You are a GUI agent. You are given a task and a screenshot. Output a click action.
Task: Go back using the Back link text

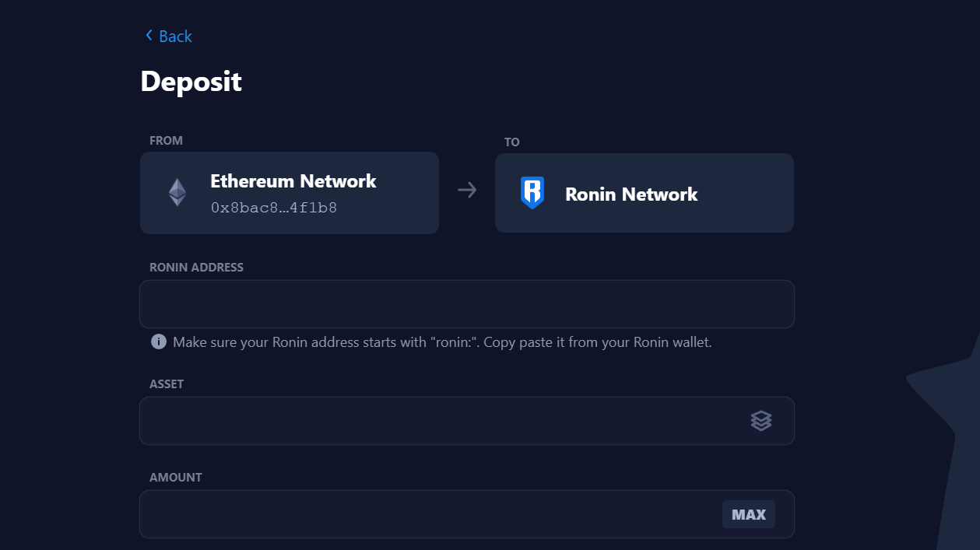pyautogui.click(x=175, y=37)
